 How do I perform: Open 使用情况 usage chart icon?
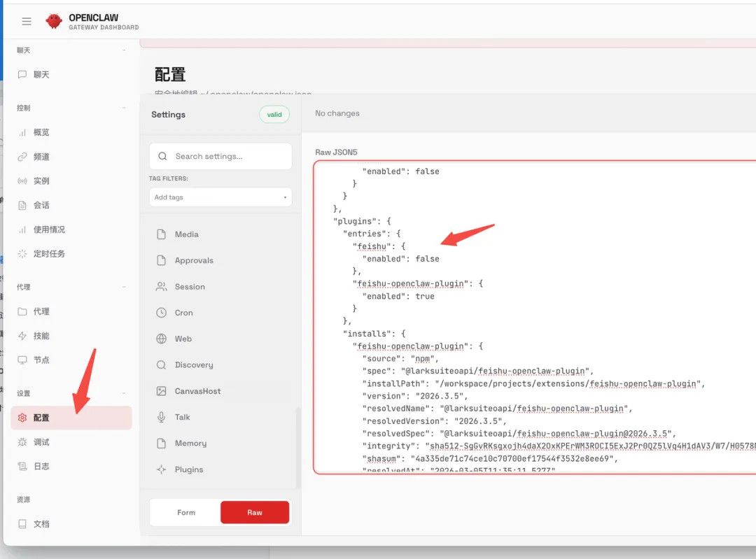22,229
